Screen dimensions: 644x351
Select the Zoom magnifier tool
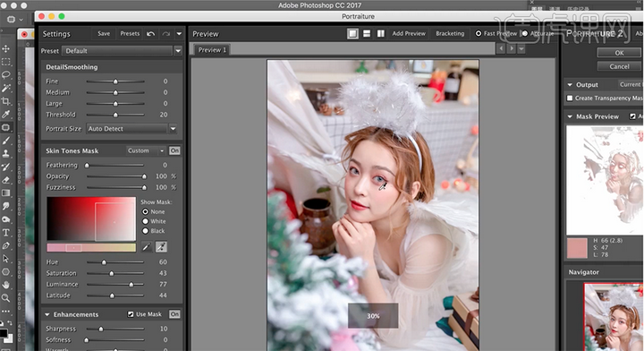[x=5, y=298]
